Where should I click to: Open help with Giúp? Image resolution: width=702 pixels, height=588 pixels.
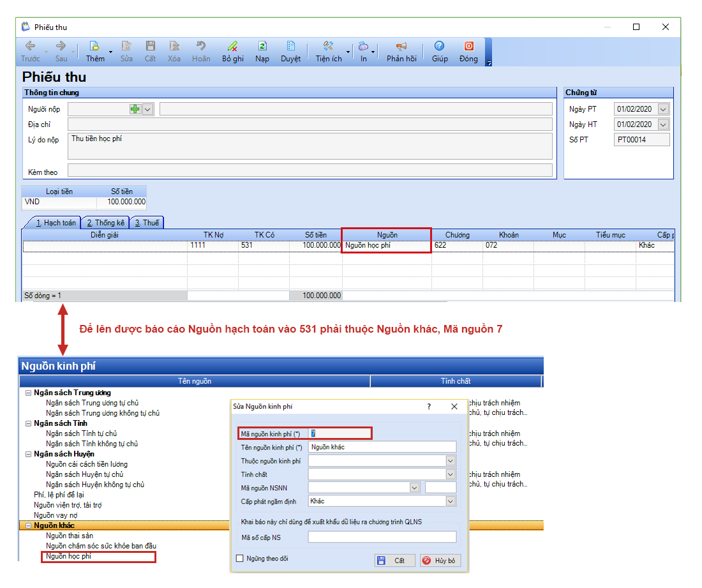click(440, 52)
